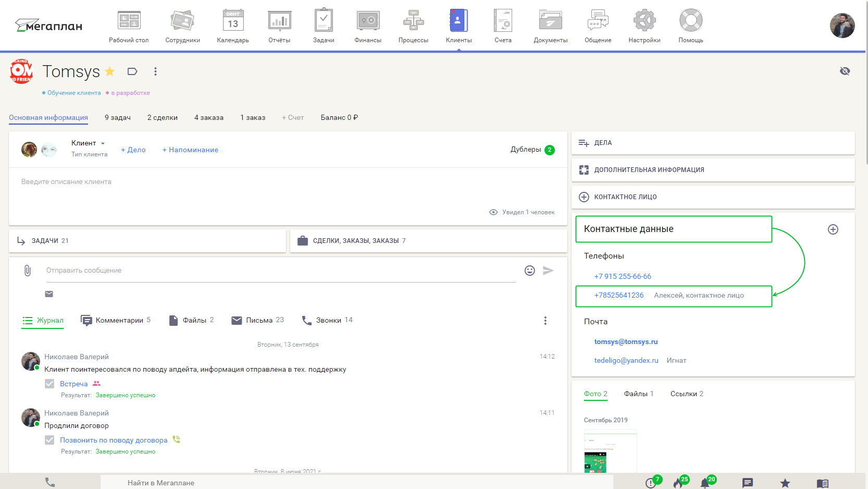Image resolution: width=868 pixels, height=489 pixels.
Task: Switch to the 4 заказа tab
Action: (209, 118)
